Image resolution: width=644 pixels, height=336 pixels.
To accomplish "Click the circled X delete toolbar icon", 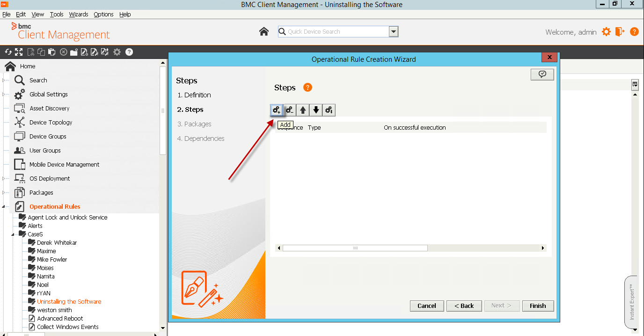I will (63, 52).
